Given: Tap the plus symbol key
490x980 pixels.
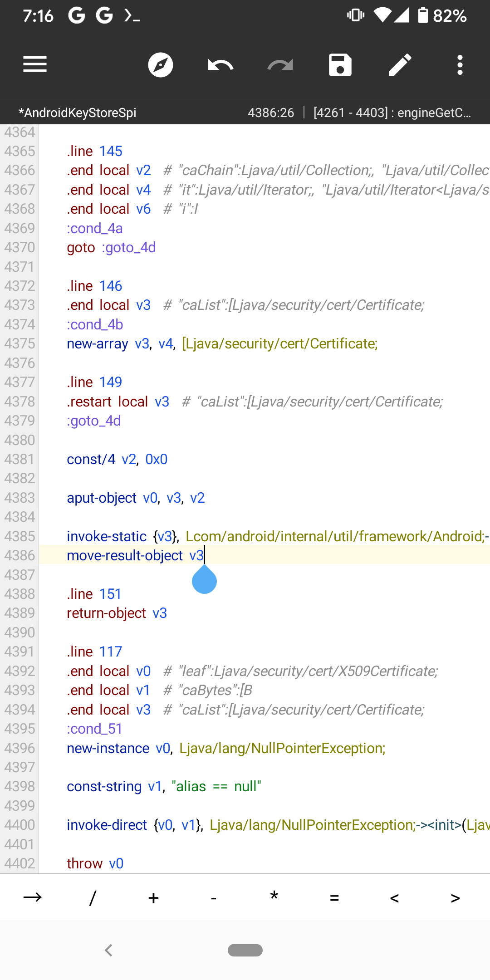Looking at the screenshot, I should point(153,897).
